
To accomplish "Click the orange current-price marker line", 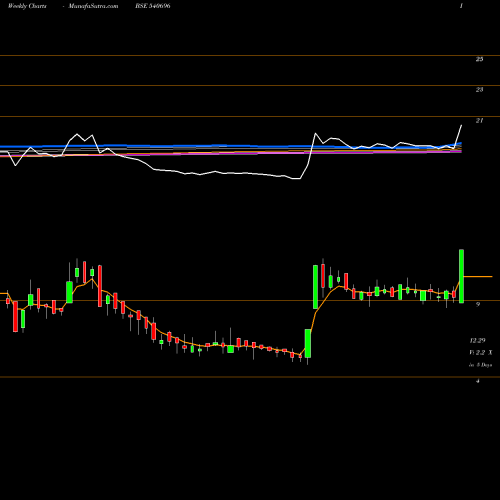I will point(478,277).
